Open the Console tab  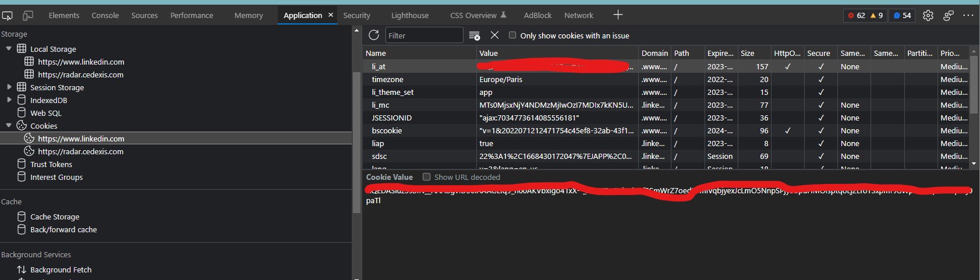tap(105, 16)
